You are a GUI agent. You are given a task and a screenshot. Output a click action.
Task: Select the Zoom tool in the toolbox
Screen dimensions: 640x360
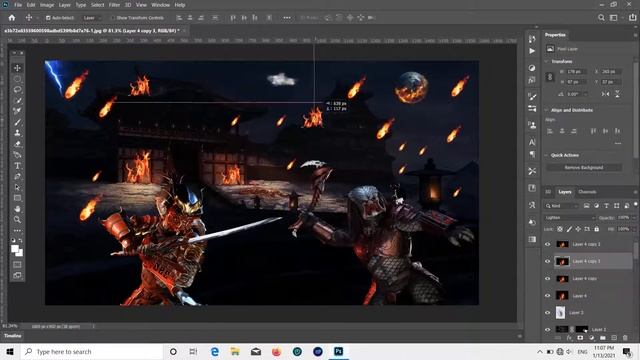point(17,220)
